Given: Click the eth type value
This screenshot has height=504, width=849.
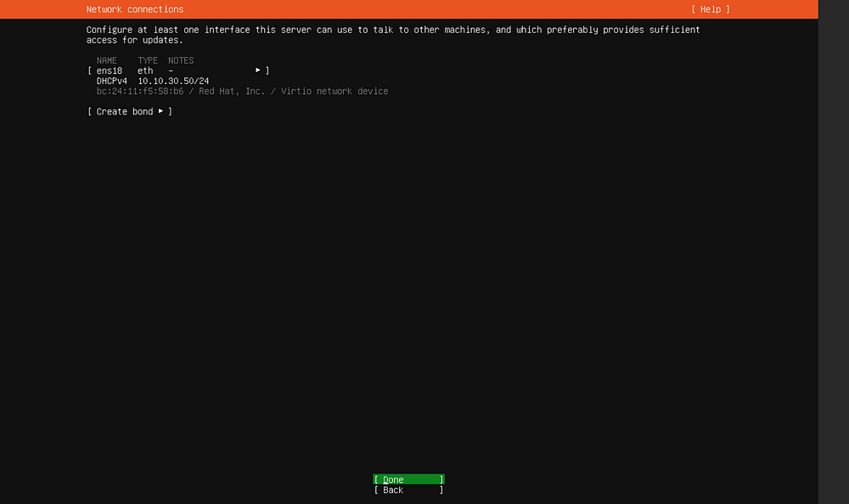Looking at the screenshot, I should (x=145, y=70).
